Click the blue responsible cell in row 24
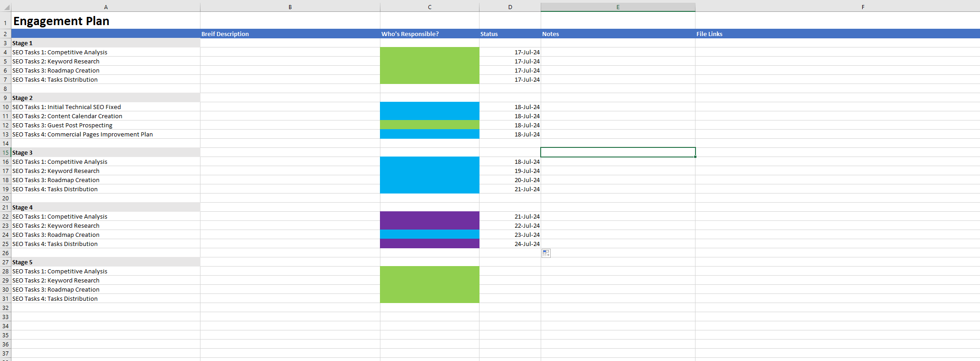 click(430, 235)
